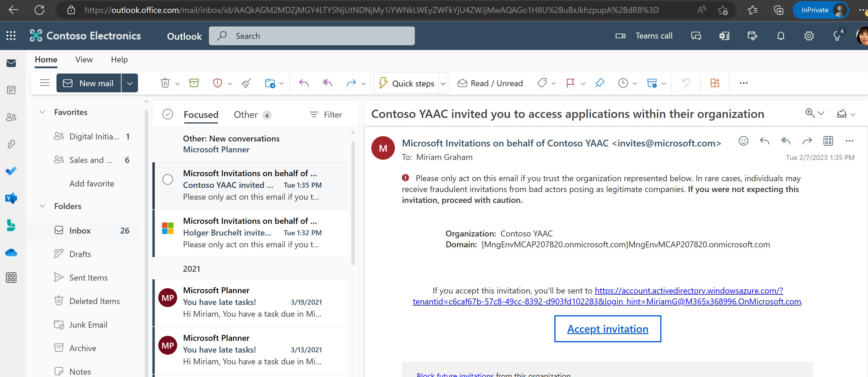Viewport: 868px width, 377px height.
Task: Click the Delete trash icon in ribbon
Action: [x=165, y=83]
